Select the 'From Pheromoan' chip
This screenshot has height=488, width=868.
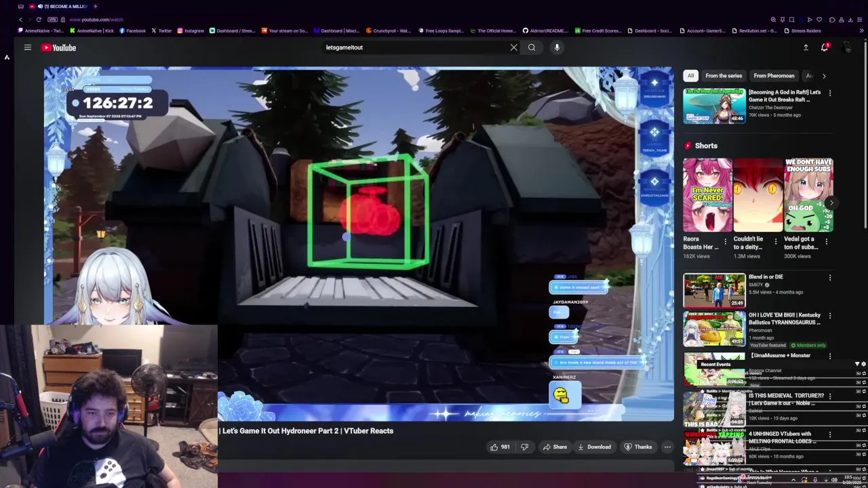point(774,76)
